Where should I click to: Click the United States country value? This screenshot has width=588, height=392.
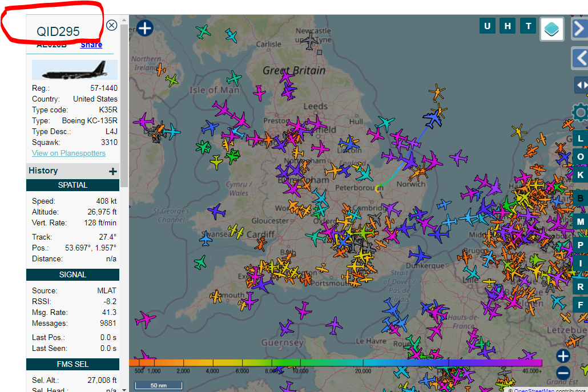point(95,99)
